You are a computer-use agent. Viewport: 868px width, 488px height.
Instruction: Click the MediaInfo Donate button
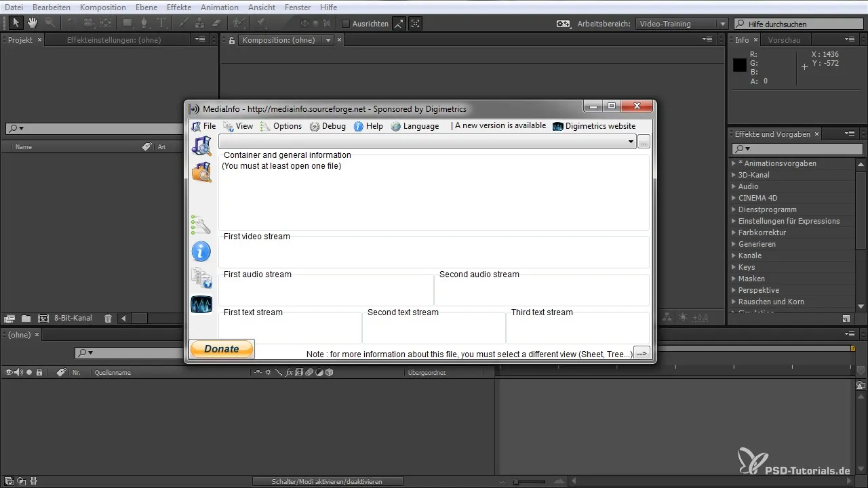222,349
